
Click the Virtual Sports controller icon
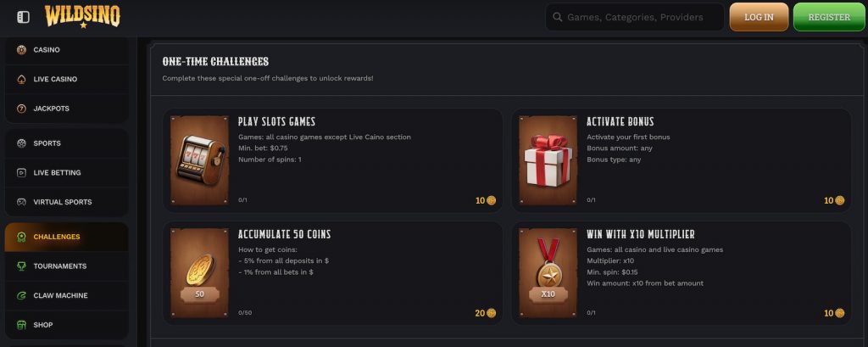tap(21, 202)
